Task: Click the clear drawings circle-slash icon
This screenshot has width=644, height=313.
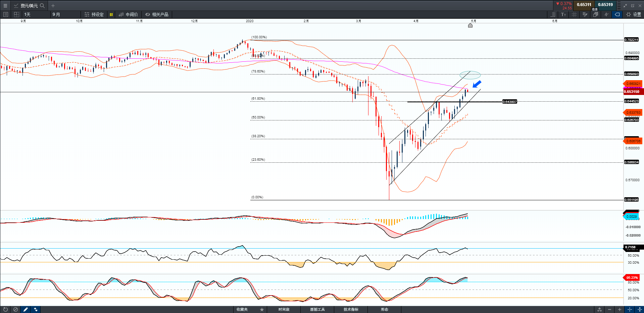Action: (15, 309)
